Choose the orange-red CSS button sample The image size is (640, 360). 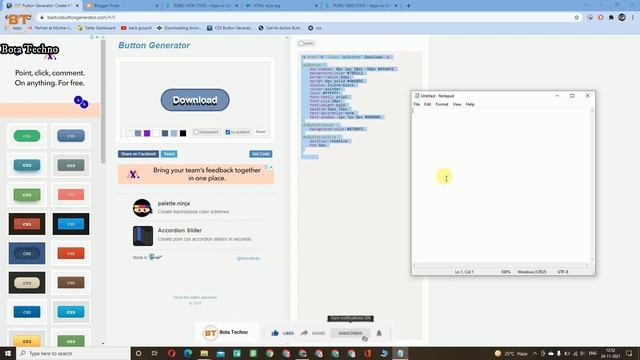click(x=71, y=253)
